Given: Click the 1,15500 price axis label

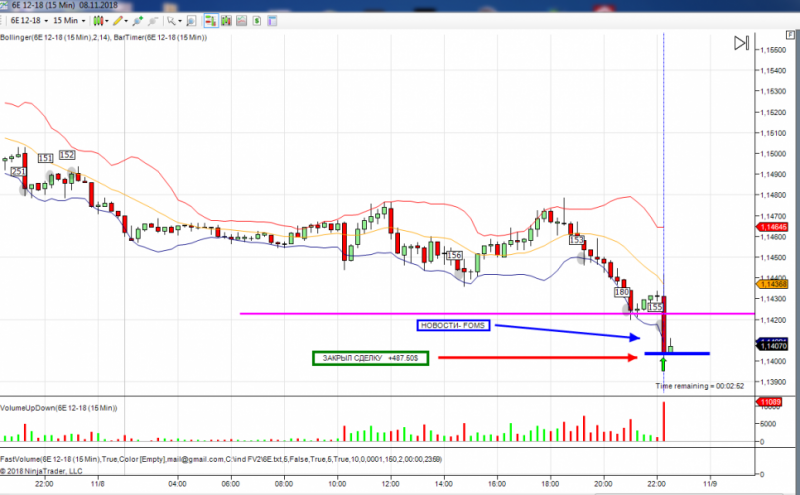Looking at the screenshot, I should click(773, 50).
